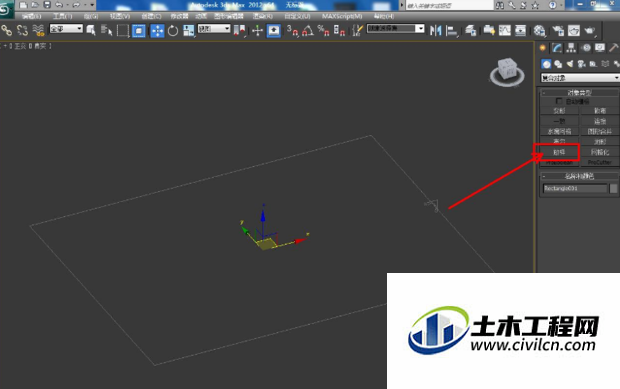Open the selection filter dropdown
620x389 pixels.
pyautogui.click(x=66, y=28)
